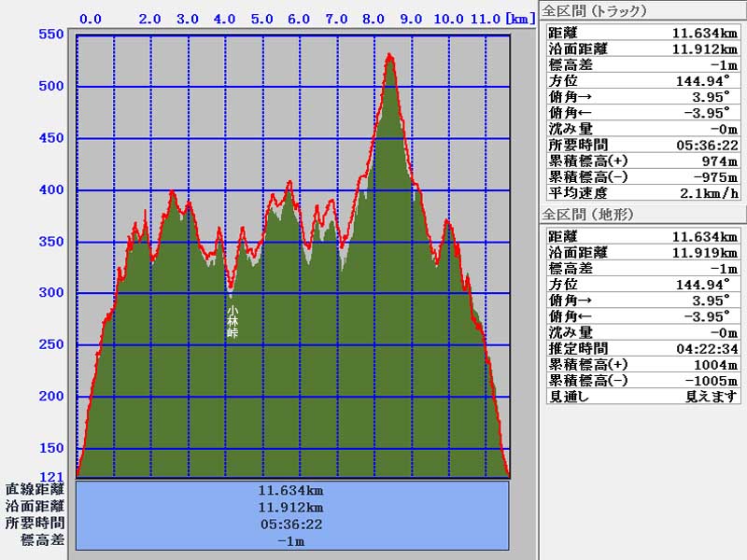
Task: Click the 累積標高(-) -975m track value
Action: point(717,176)
